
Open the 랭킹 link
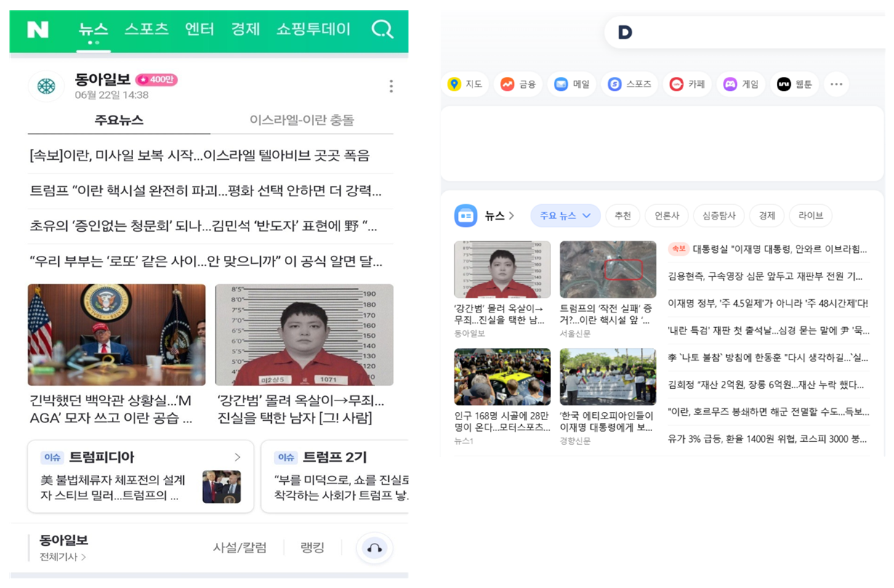pyautogui.click(x=313, y=547)
